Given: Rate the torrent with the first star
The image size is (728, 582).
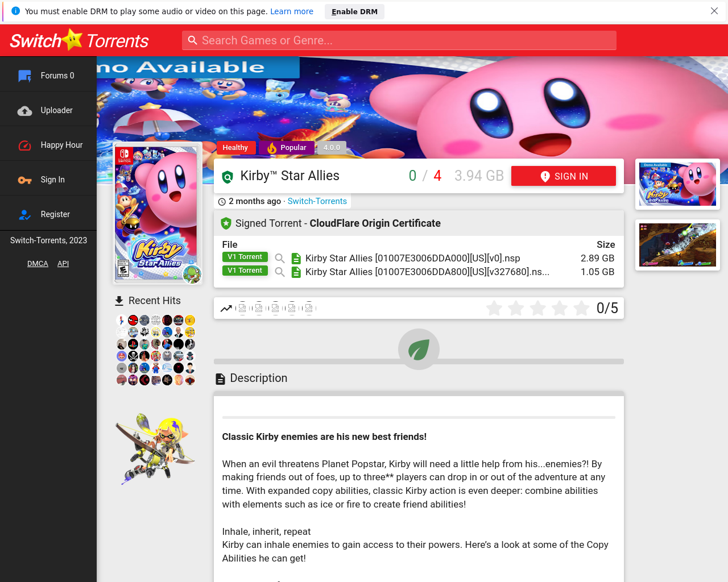Looking at the screenshot, I should point(494,308).
